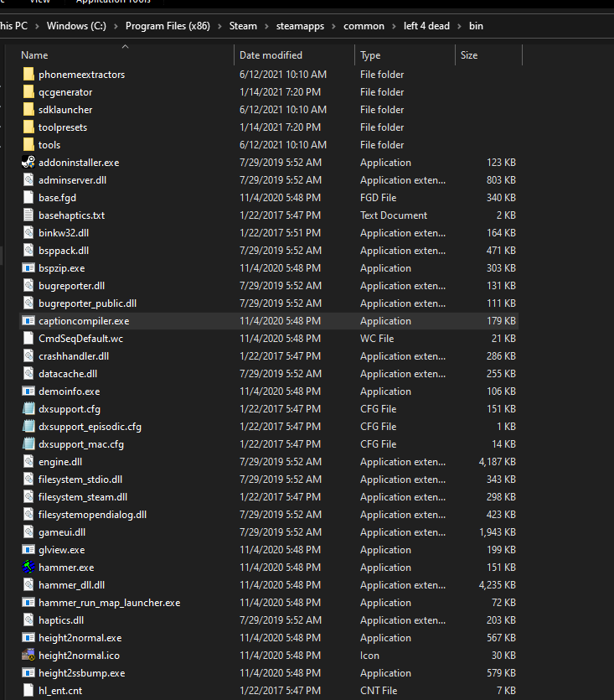Screen dimensions: 614x700
Task: Click the height2normal.ico image icon
Action: click(x=28, y=655)
